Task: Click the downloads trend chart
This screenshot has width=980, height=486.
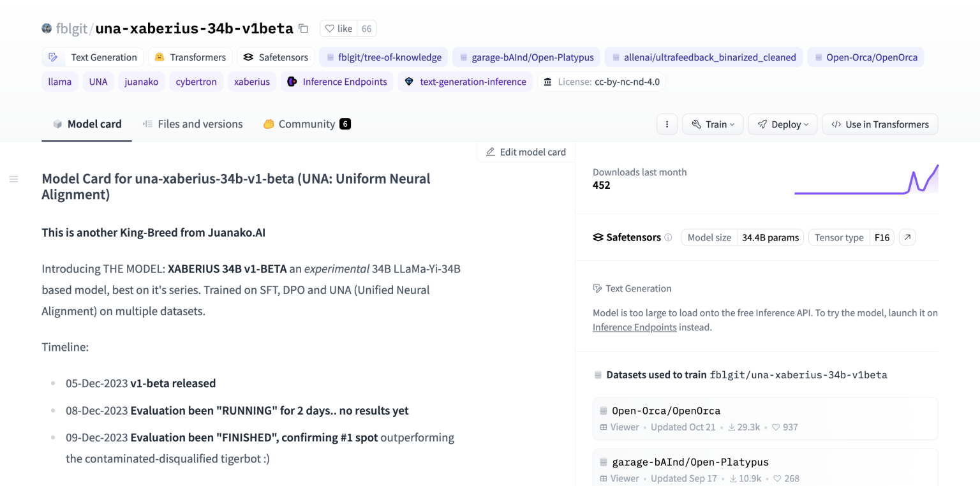Action: (866, 179)
